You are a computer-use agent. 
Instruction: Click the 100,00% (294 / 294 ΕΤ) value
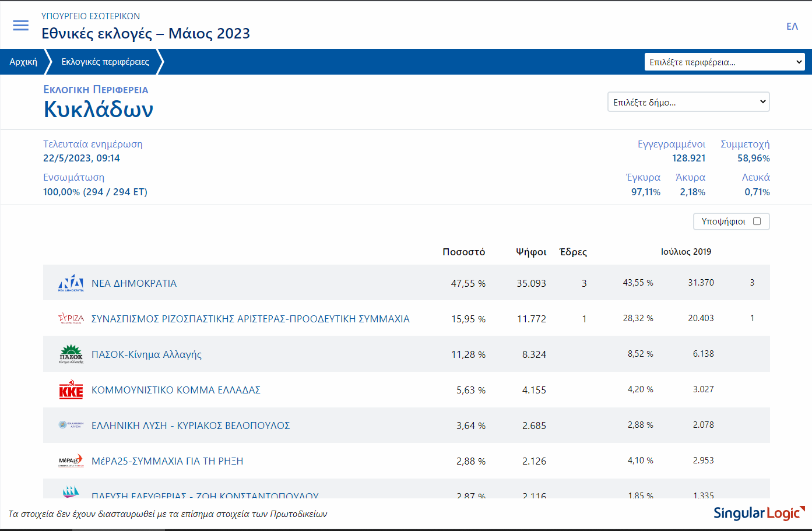(x=95, y=192)
